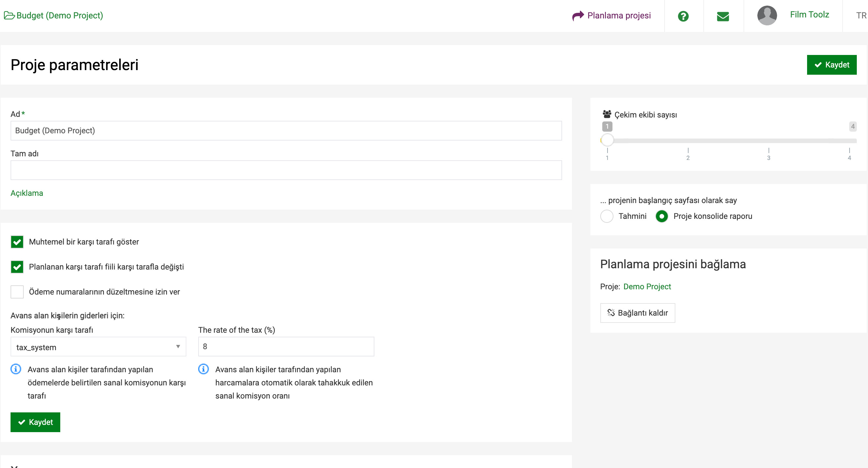Open the Demo Project linked project
The height and width of the screenshot is (468, 868).
tap(647, 287)
